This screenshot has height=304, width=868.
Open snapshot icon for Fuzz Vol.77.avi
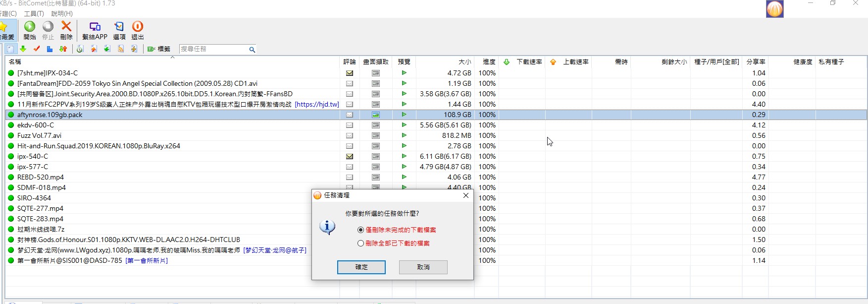click(376, 135)
